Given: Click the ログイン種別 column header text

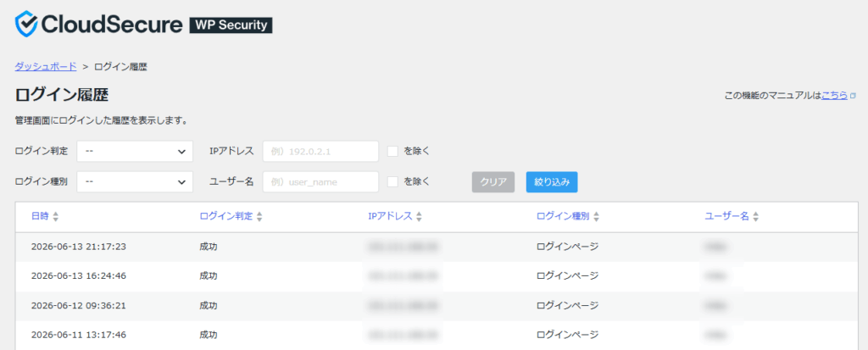Looking at the screenshot, I should (563, 217).
